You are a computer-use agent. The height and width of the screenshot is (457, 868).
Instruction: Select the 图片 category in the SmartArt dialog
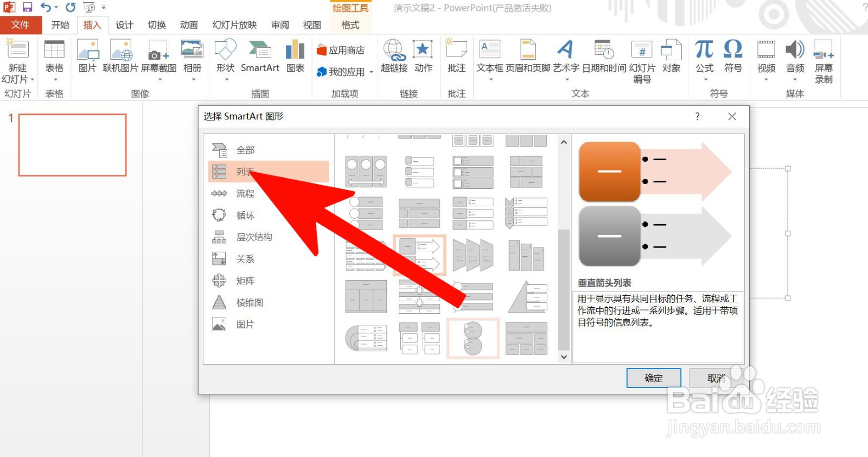click(269, 324)
